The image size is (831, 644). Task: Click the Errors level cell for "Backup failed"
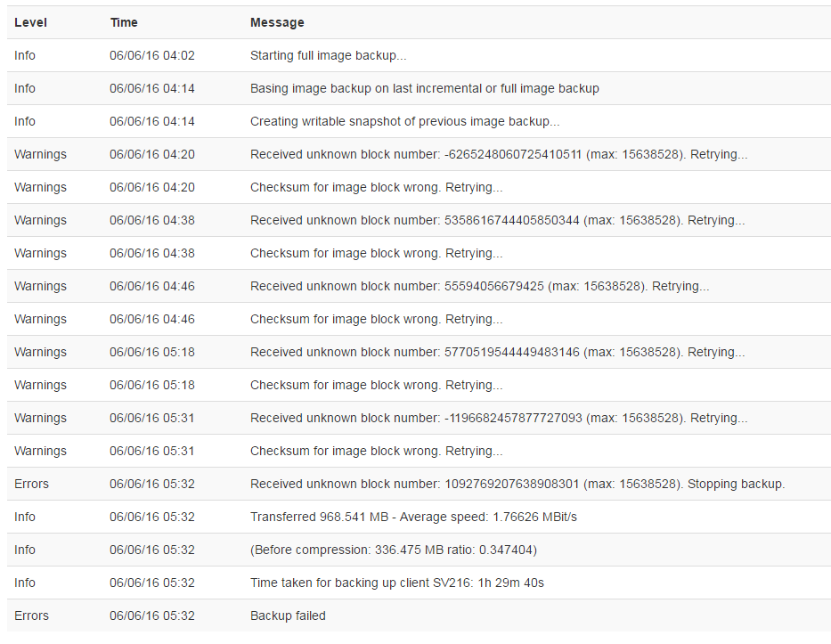(31, 615)
